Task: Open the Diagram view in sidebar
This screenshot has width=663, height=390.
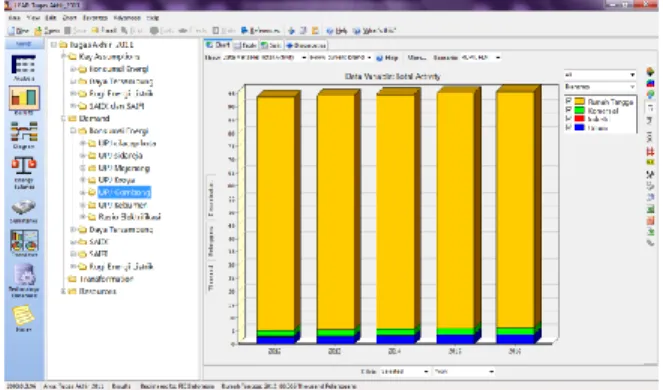Action: (24, 135)
